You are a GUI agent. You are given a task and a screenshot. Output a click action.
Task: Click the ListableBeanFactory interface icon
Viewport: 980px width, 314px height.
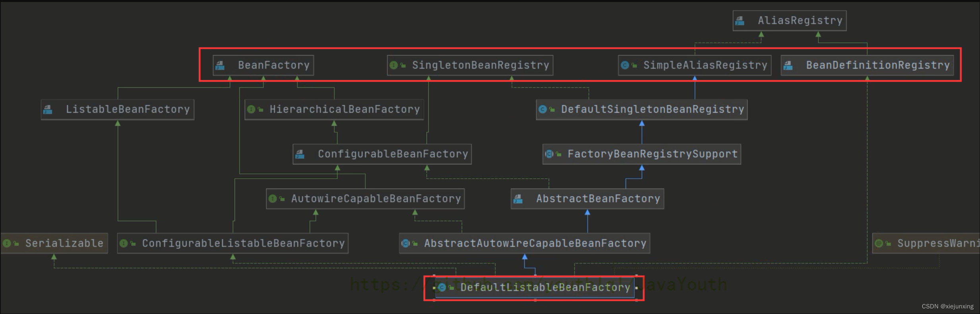[x=48, y=110]
